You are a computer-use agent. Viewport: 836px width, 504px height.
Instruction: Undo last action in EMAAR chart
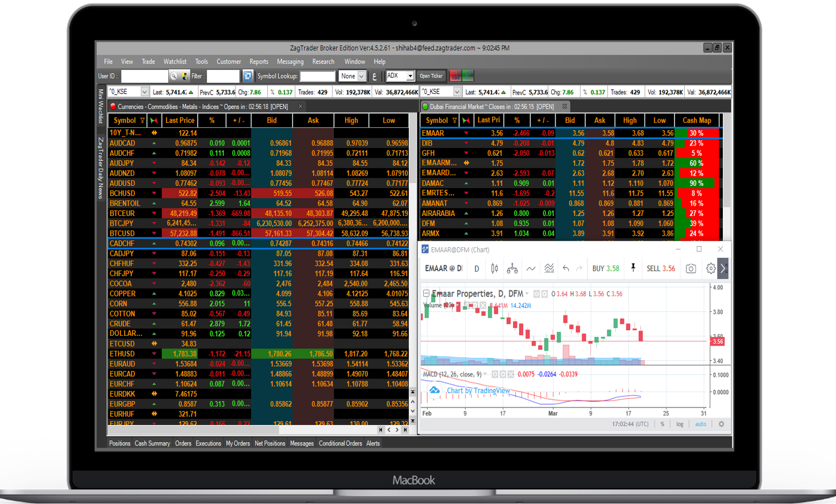(x=566, y=269)
